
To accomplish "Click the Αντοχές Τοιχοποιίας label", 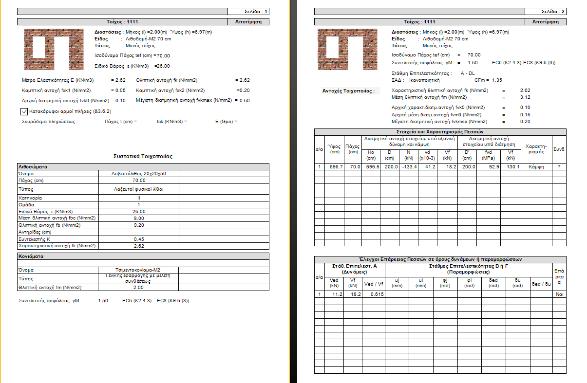I will [349, 91].
